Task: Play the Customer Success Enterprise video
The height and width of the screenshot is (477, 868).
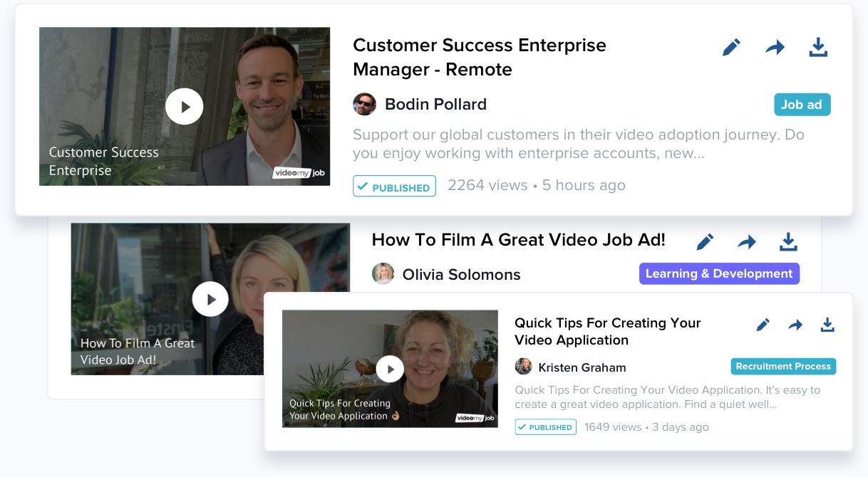Action: (185, 106)
